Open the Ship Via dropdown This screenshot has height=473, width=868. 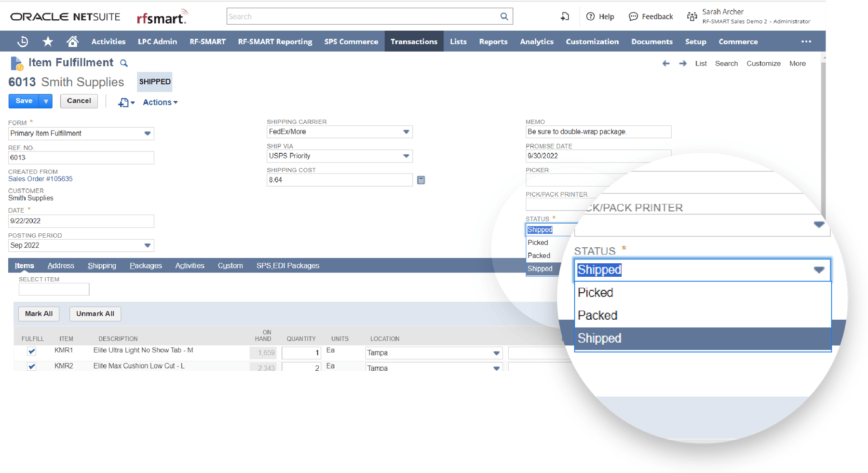(x=405, y=156)
